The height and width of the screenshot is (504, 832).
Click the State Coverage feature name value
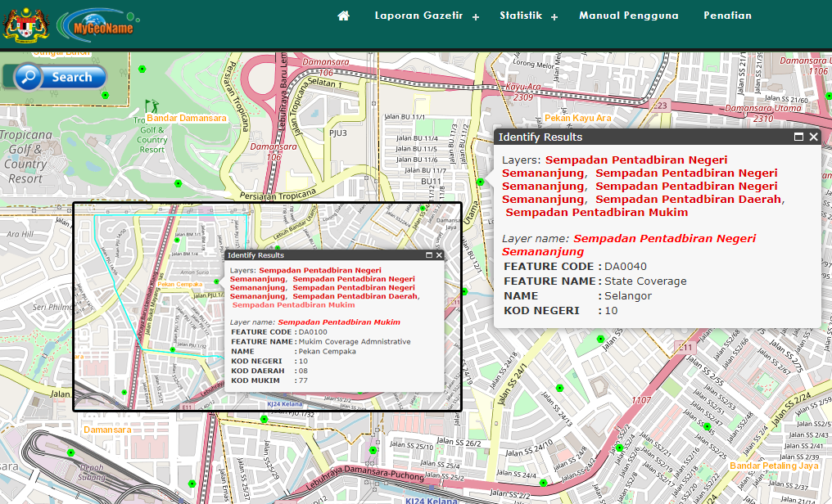(645, 281)
